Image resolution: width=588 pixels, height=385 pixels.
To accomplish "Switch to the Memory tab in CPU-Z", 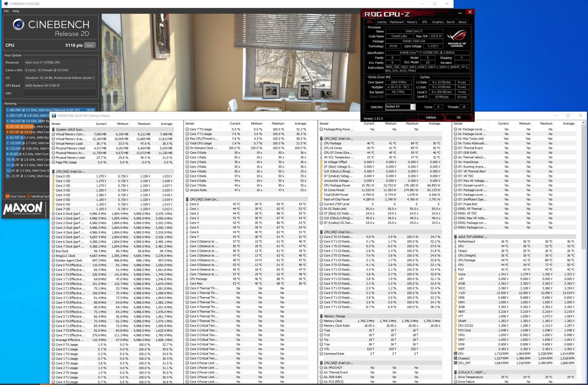I will coord(412,22).
